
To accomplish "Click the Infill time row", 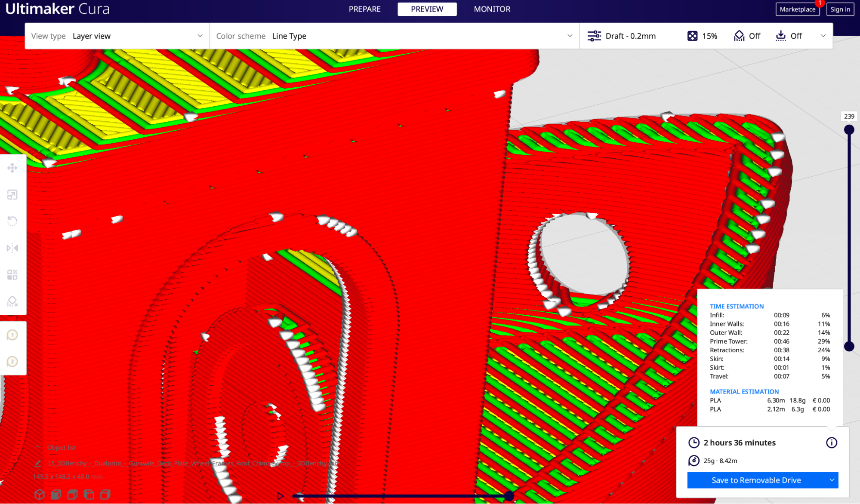I will [770, 315].
